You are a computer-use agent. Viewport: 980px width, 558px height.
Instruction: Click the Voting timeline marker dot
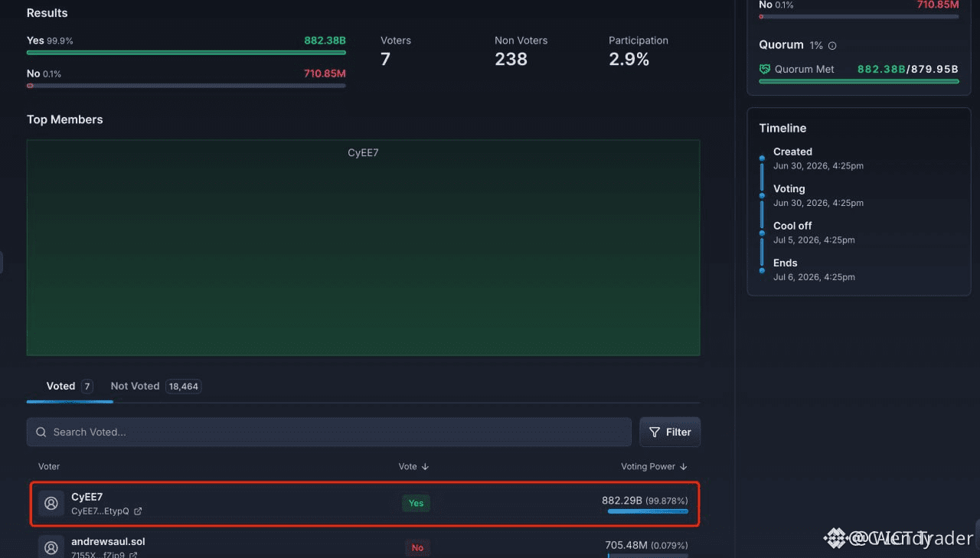(762, 195)
